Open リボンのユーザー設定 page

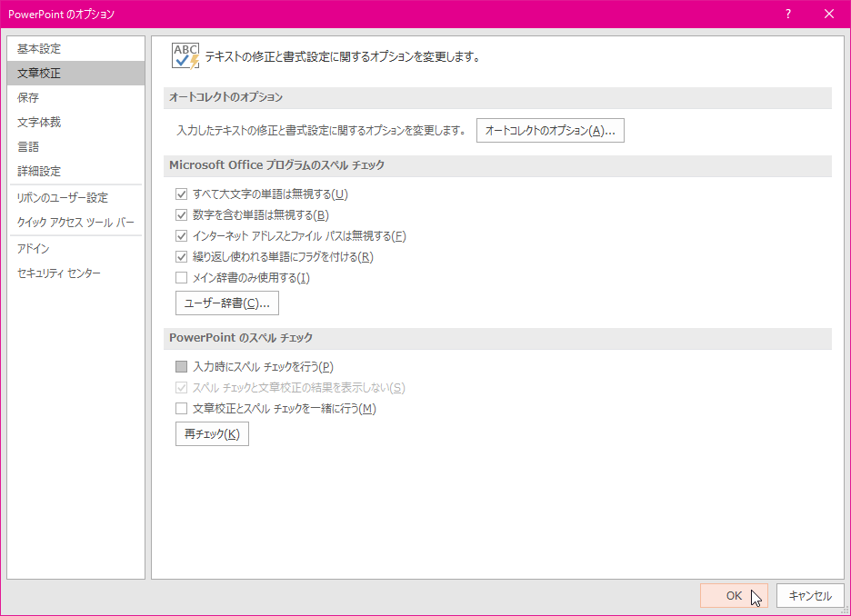click(76, 197)
